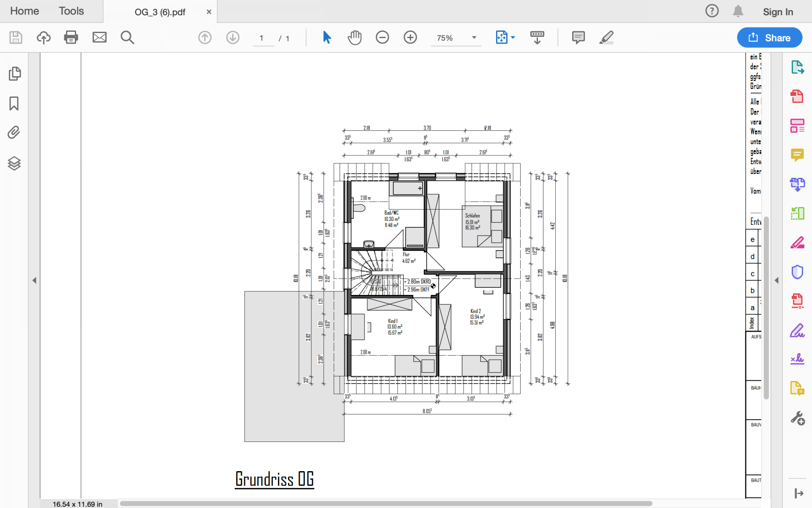The height and width of the screenshot is (508, 812).
Task: Select the arrow Selection tool
Action: pyautogui.click(x=327, y=38)
